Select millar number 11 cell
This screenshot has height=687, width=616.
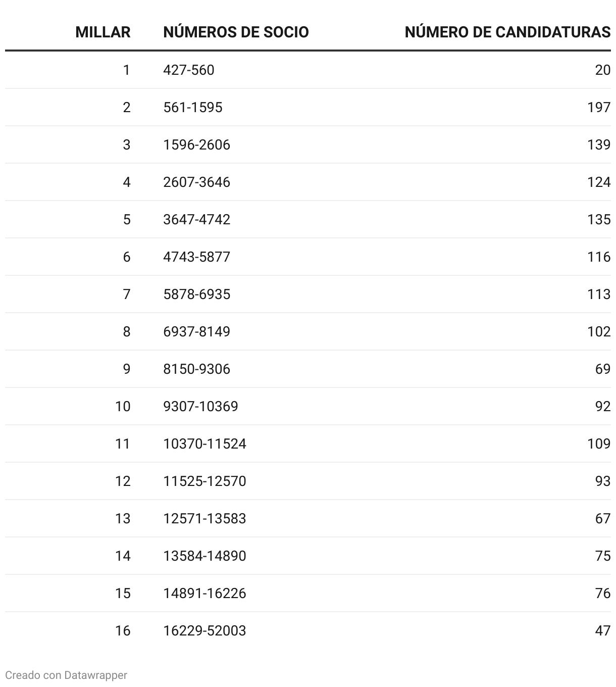coord(123,444)
